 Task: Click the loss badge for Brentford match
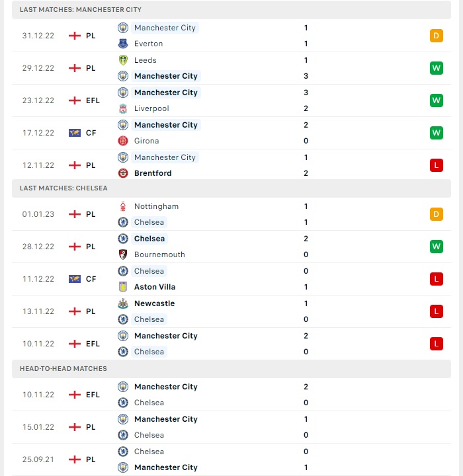point(437,165)
